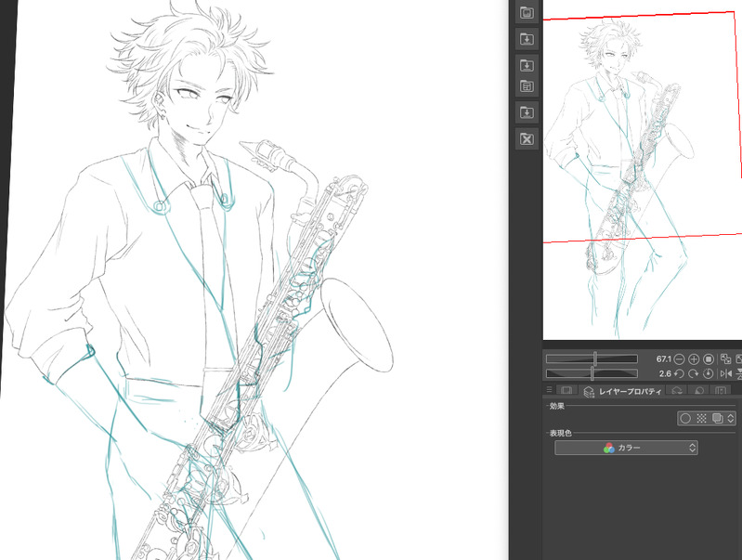
Task: Click the Navigator zoom slider
Action: tap(592, 359)
